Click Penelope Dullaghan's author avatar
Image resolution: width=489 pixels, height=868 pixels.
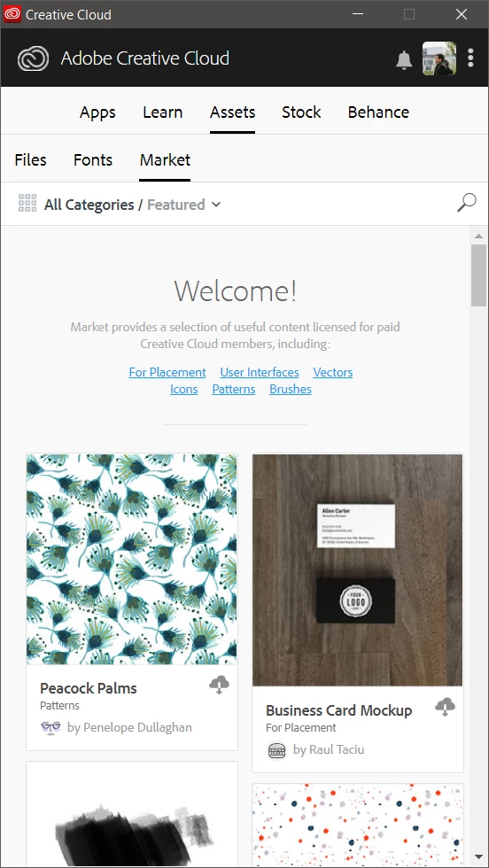point(51,727)
